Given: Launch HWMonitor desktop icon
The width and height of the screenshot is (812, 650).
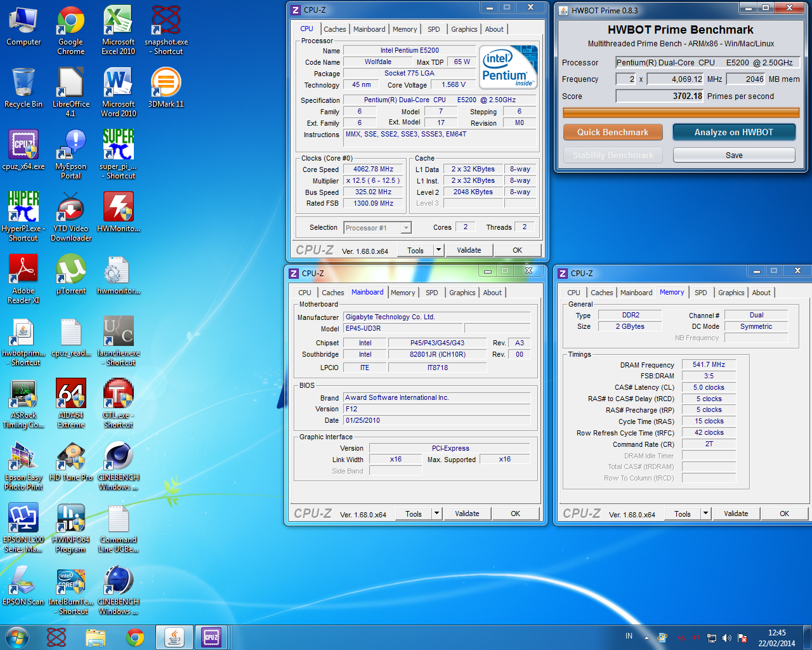Looking at the screenshot, I should (x=118, y=213).
